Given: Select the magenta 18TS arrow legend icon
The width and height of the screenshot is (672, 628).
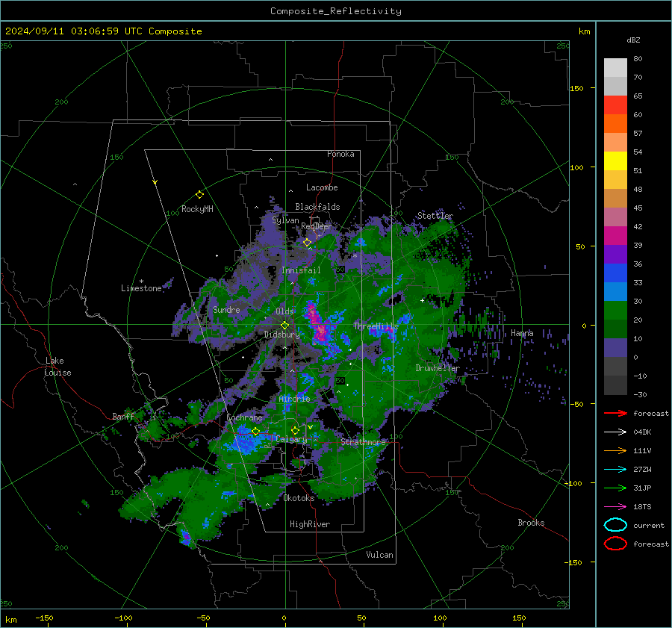Looking at the screenshot, I should coord(615,507).
